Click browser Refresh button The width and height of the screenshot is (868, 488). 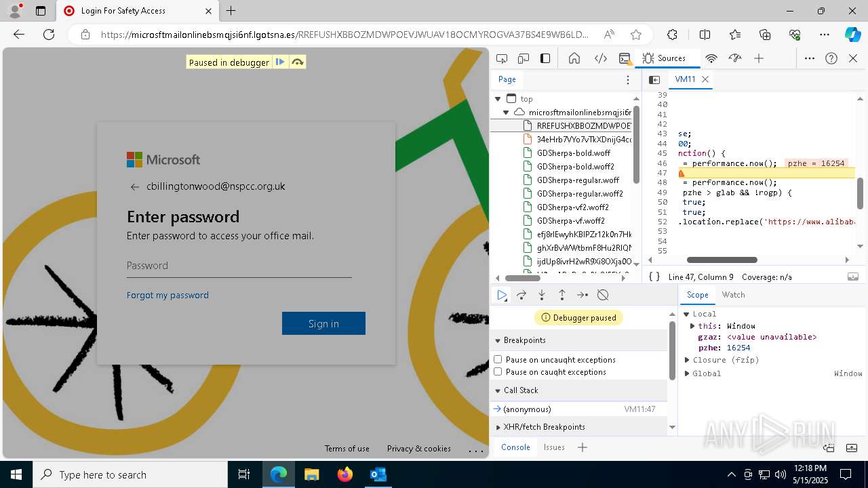point(49,35)
